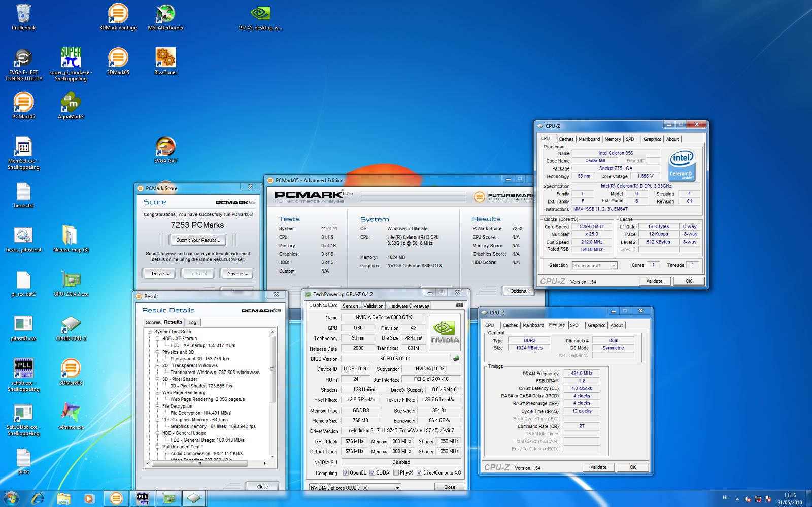Collapse the File Decryption node

point(158,407)
